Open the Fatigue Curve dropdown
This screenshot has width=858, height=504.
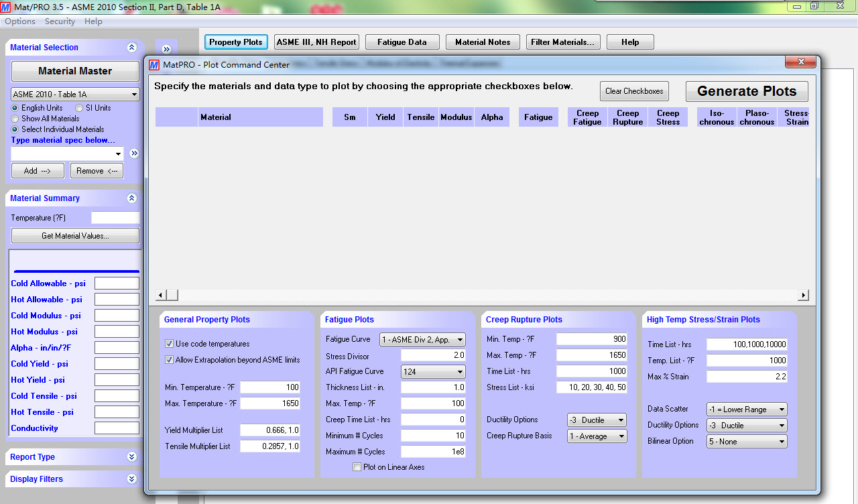(x=422, y=340)
